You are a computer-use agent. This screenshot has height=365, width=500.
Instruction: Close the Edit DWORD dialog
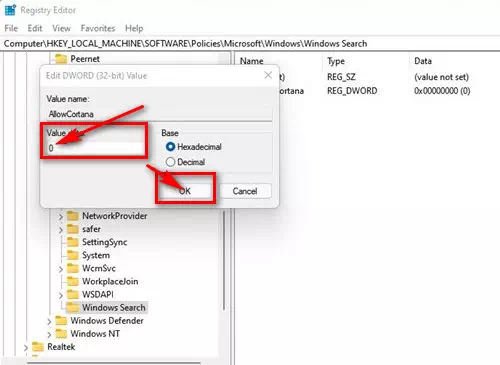tap(268, 75)
